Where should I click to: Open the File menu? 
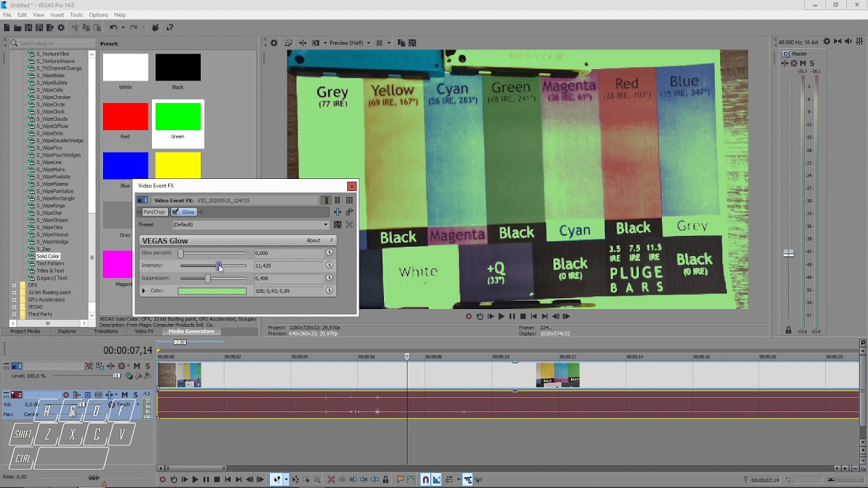pos(7,15)
